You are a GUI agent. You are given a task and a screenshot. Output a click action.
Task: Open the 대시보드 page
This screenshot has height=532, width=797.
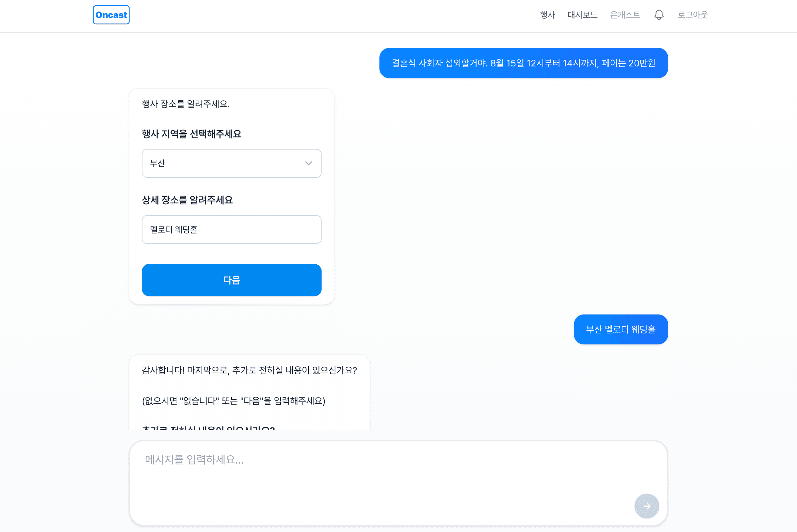point(582,15)
